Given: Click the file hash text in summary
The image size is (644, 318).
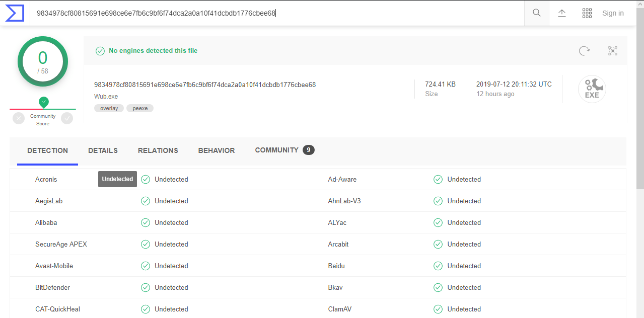Looking at the screenshot, I should coord(205,85).
